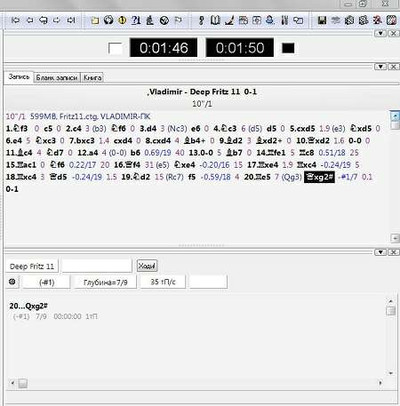400x406 pixels.
Task: Open the engine panel dropdown arrow
Action: [x=380, y=252]
